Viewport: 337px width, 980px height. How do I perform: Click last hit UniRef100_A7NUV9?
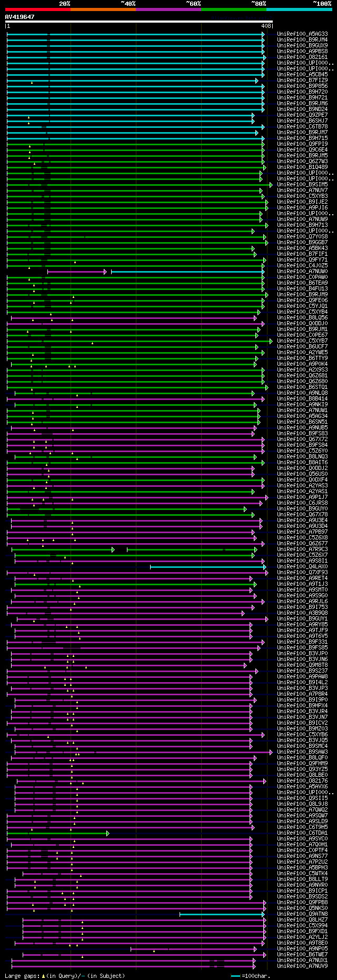point(302,966)
